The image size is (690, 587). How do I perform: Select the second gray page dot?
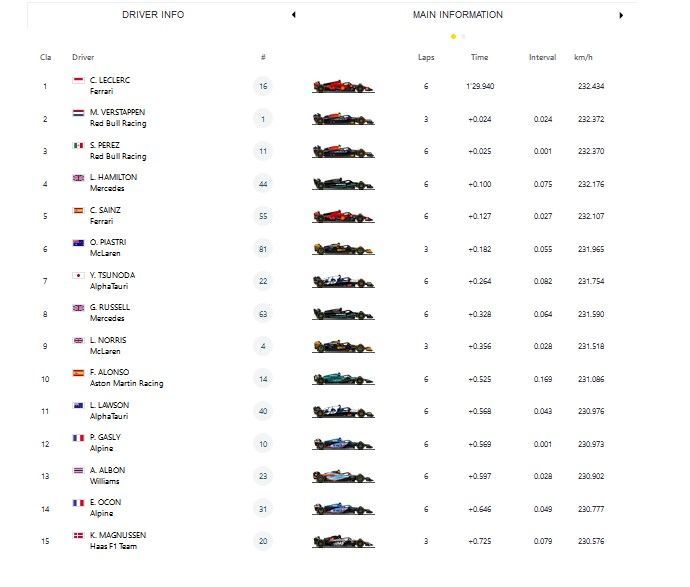click(x=462, y=37)
